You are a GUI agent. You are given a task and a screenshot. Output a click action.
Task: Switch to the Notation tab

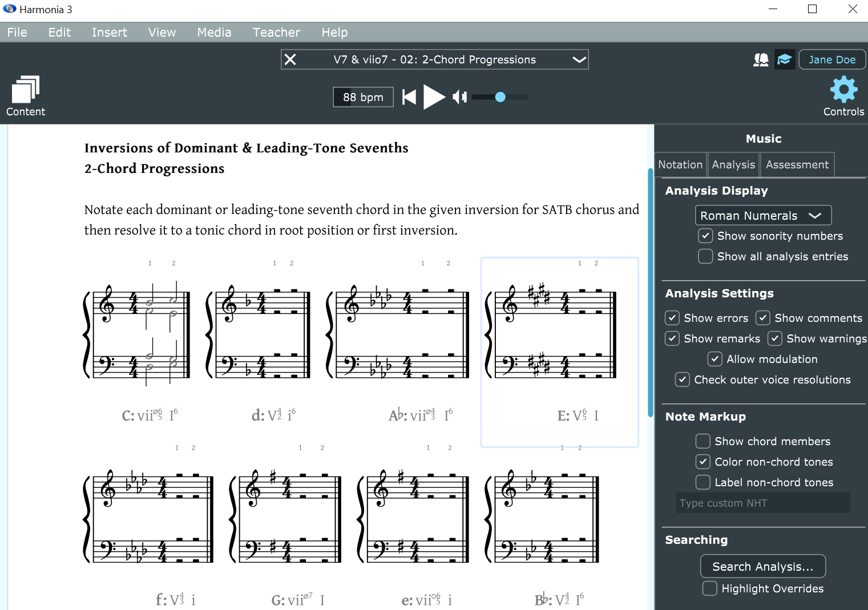pyautogui.click(x=680, y=164)
